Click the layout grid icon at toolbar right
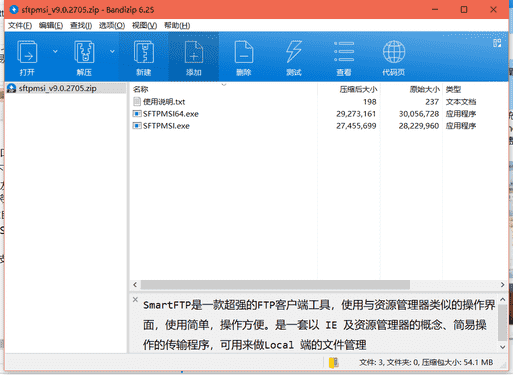Image resolution: width=513 pixels, height=375 pixels. coord(497,43)
